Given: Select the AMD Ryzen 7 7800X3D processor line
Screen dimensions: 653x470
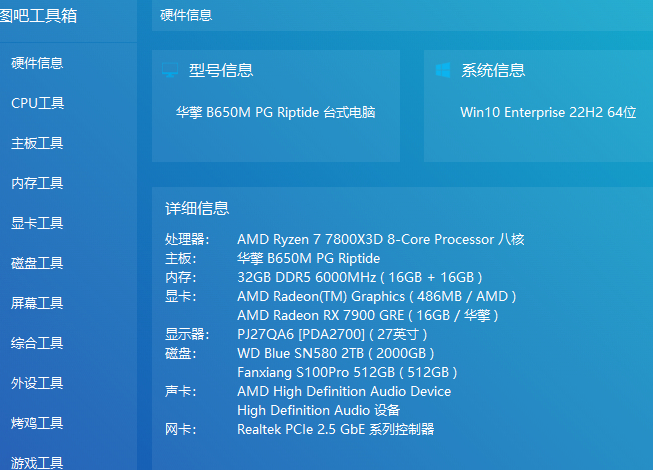Looking at the screenshot, I should 381,239.
